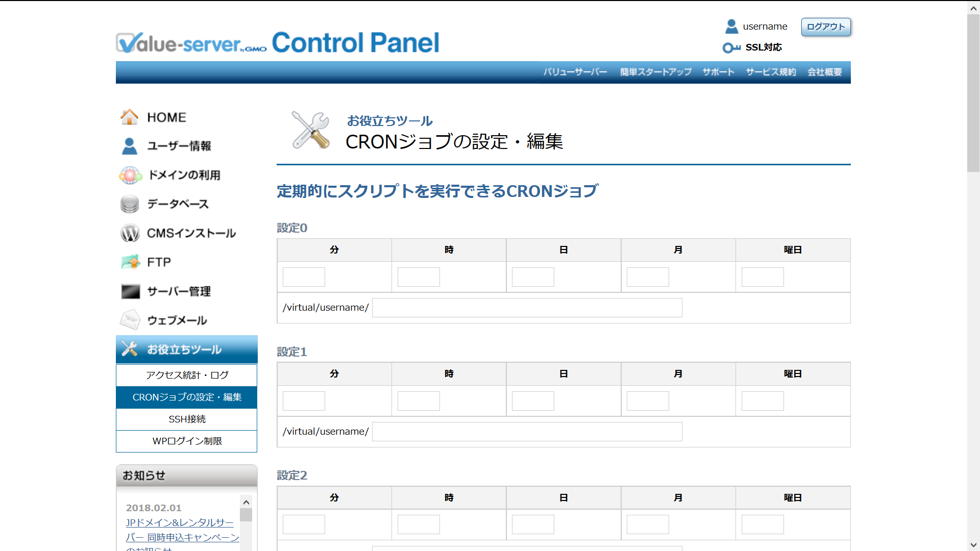
Task: Open the サーバー管理 monitor icon
Action: pyautogui.click(x=130, y=291)
